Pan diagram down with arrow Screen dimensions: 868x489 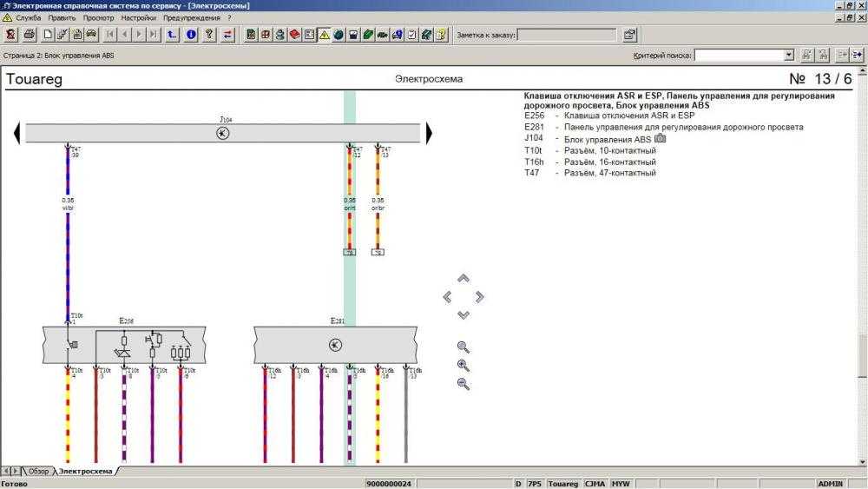(464, 315)
